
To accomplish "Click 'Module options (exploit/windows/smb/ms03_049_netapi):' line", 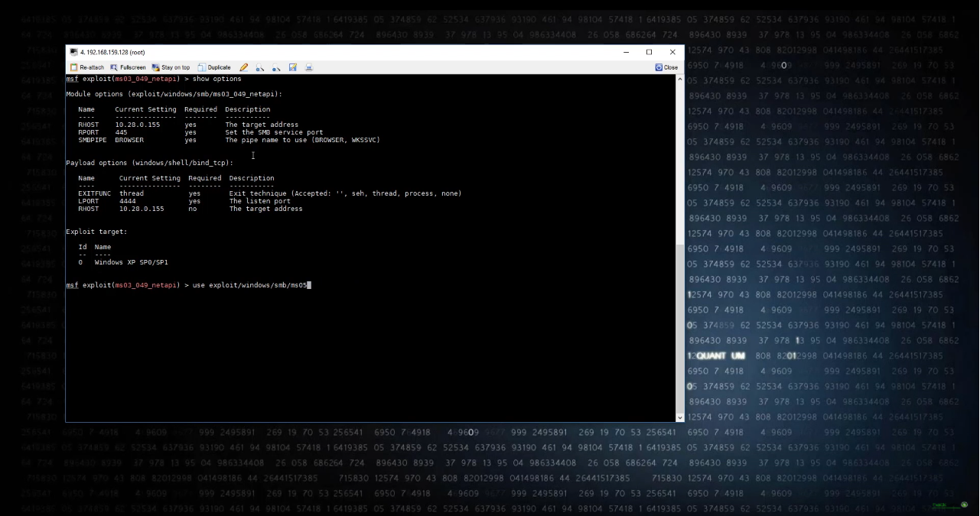I will coord(174,94).
